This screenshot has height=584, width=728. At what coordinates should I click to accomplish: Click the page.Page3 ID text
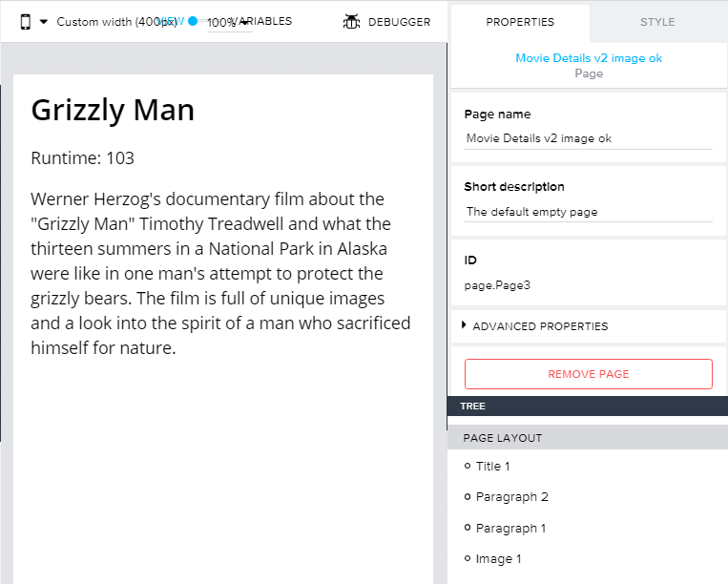pyautogui.click(x=497, y=285)
